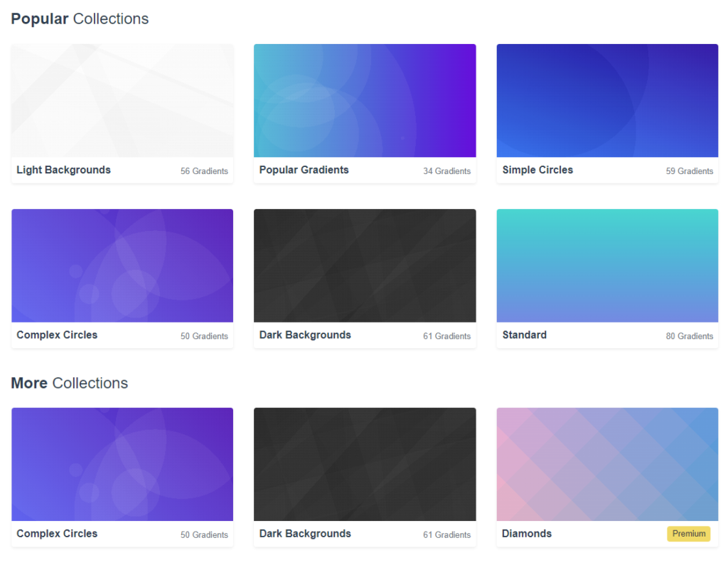Click the 80 Gradients label on Standard
The width and height of the screenshot is (728, 565).
pos(690,335)
